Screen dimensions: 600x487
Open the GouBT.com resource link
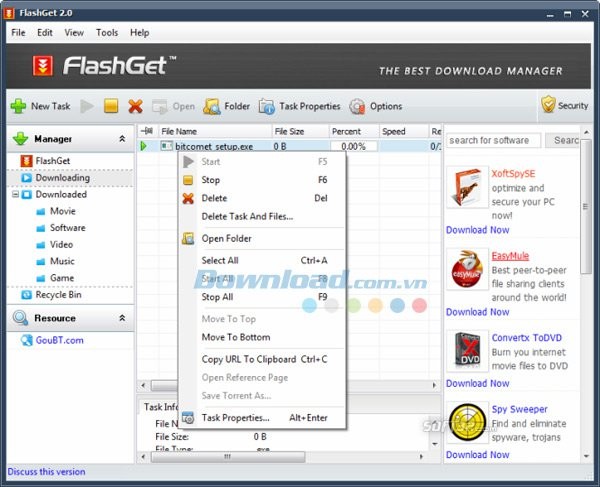(x=59, y=340)
